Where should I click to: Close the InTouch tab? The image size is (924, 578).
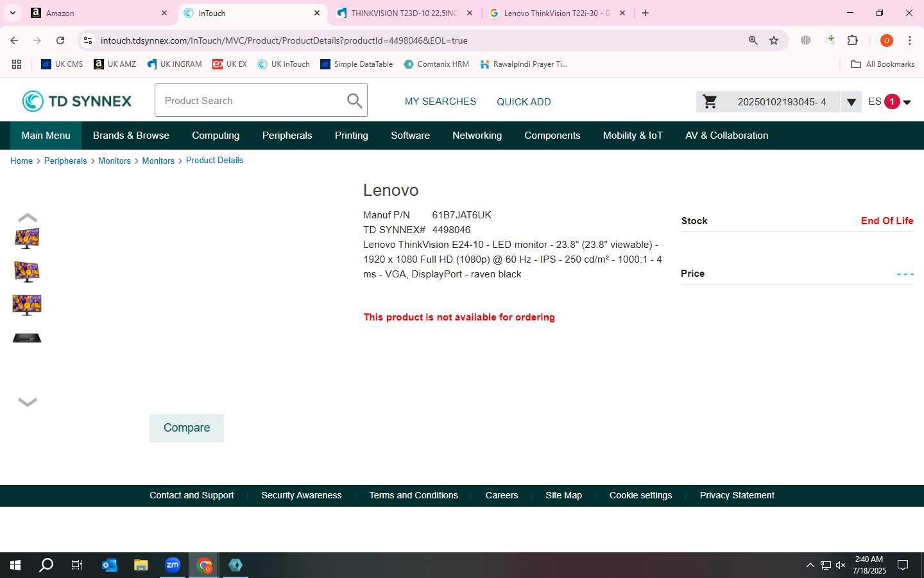(317, 13)
